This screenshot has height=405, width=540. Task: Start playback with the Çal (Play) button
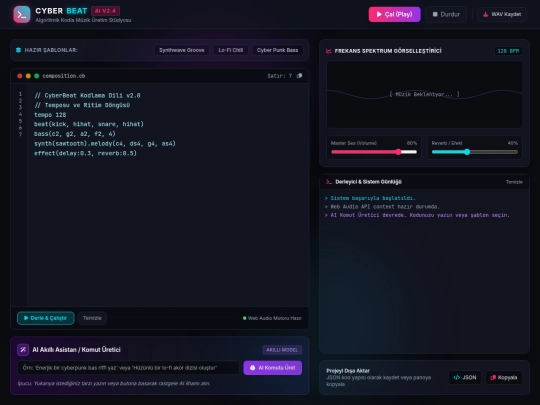[x=394, y=14]
